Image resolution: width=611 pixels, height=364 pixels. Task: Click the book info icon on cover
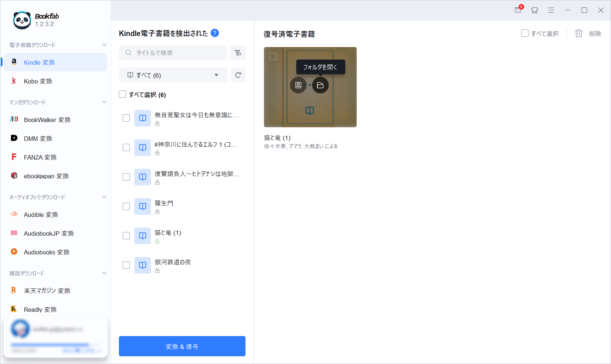[x=298, y=85]
